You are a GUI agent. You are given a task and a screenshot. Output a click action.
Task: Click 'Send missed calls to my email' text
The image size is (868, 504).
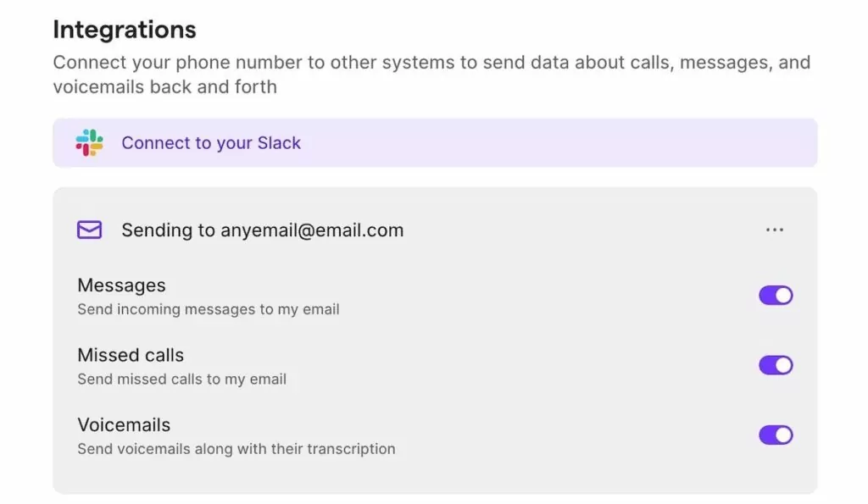point(181,379)
